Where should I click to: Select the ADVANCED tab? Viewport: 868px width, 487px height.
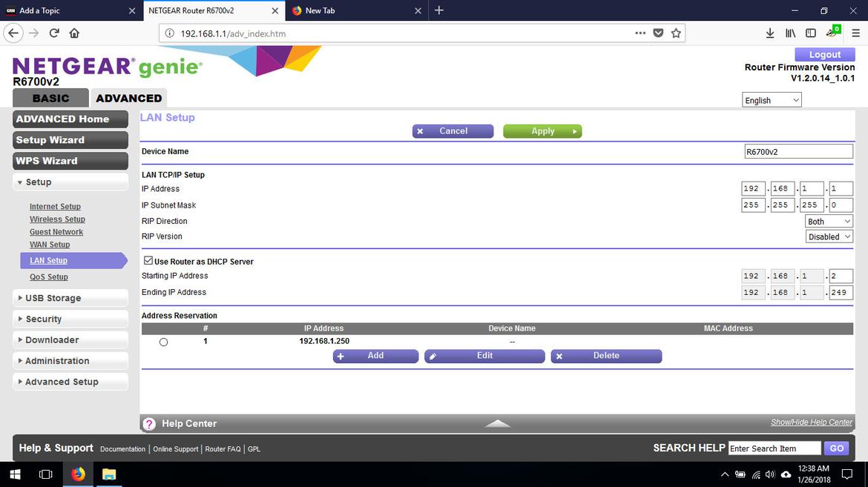(128, 98)
